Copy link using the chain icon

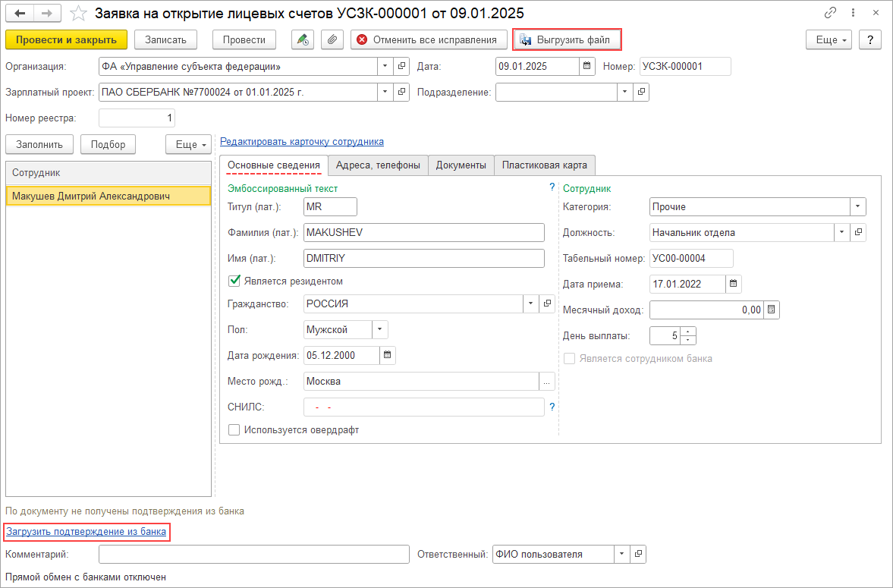pyautogui.click(x=831, y=13)
